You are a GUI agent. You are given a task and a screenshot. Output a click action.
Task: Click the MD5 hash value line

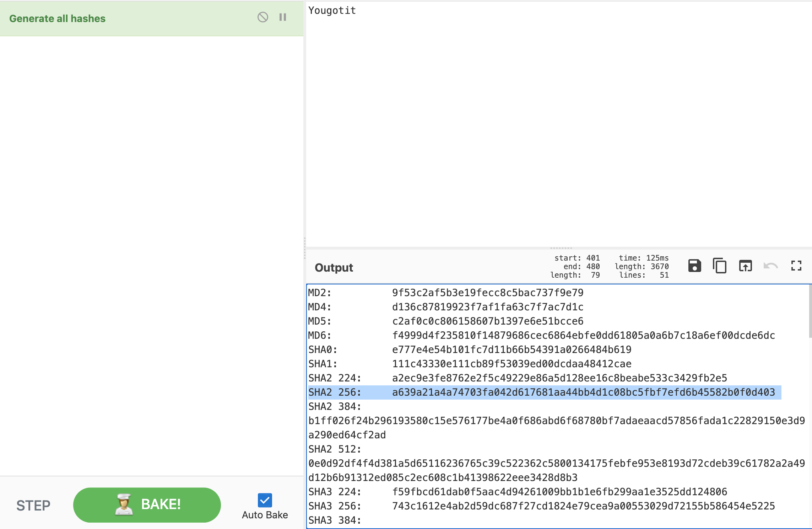coord(487,321)
